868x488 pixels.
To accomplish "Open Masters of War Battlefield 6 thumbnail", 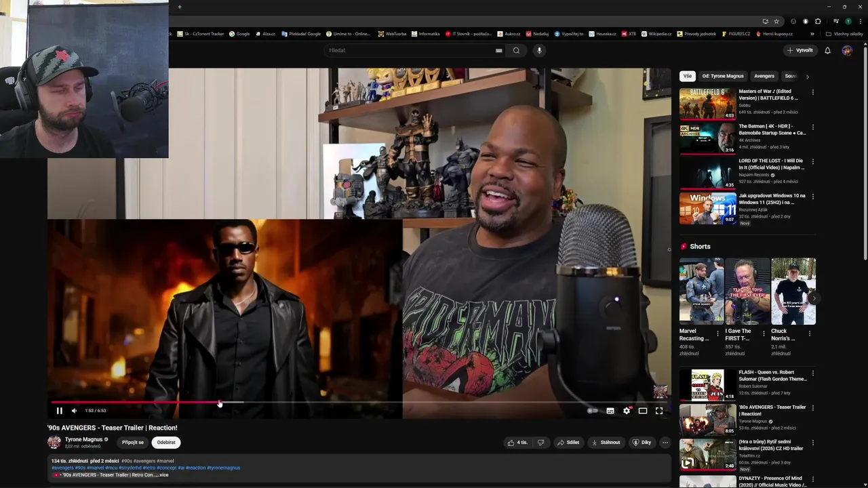I will tap(707, 104).
